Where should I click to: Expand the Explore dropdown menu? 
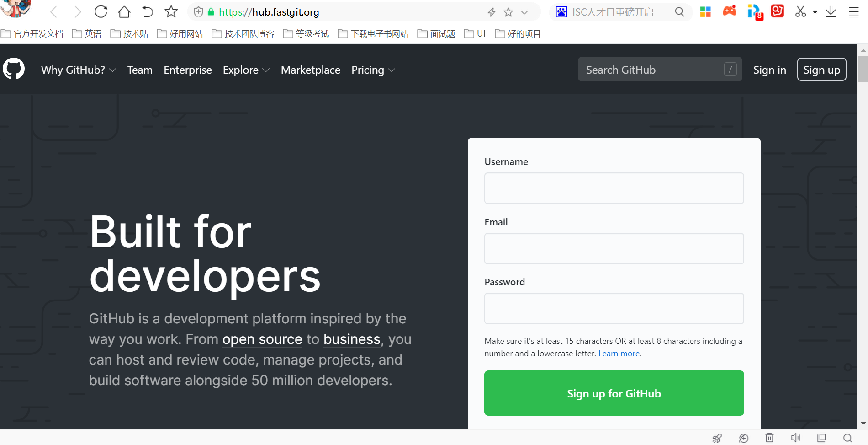[246, 70]
